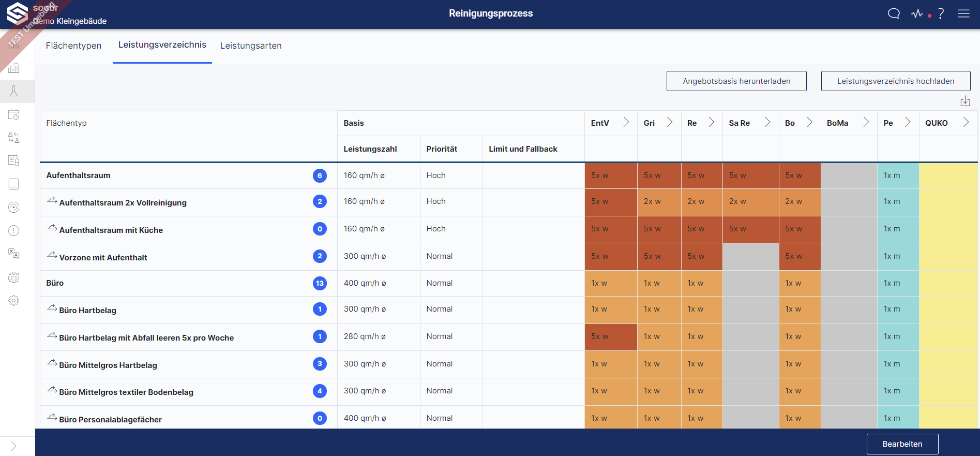Image resolution: width=980 pixels, height=456 pixels.
Task: Click badge 0 for Büro Personalablagefächer
Action: coord(320,418)
